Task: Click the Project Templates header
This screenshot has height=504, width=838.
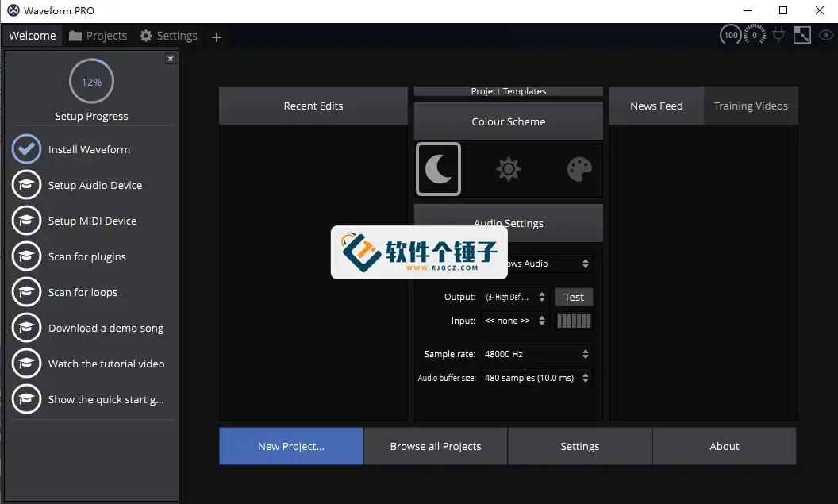Action: (508, 91)
